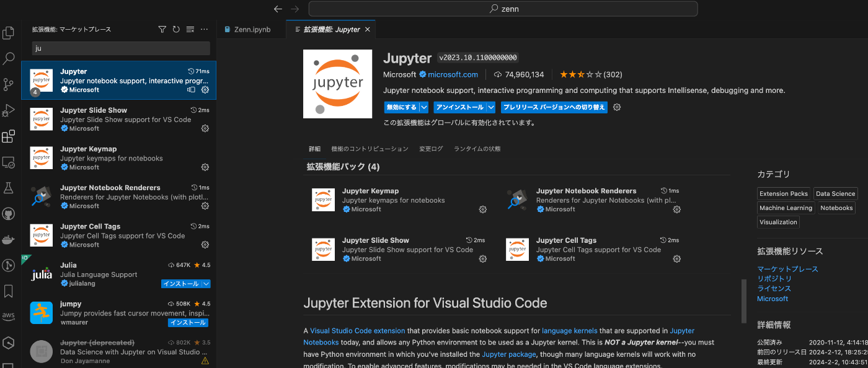Viewport: 868px width, 368px height.
Task: Install the Julia extension
Action: pyautogui.click(x=181, y=284)
